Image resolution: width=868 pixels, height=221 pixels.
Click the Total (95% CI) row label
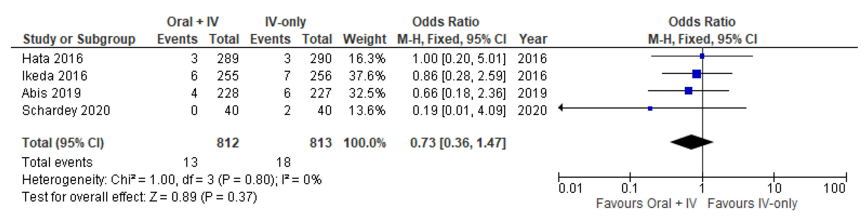point(63,143)
